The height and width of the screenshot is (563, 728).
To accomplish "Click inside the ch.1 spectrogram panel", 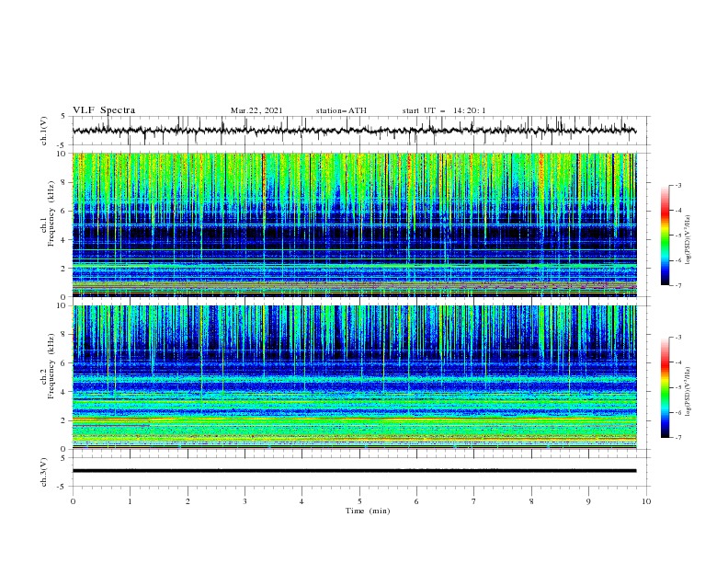I will pyautogui.click(x=355, y=224).
